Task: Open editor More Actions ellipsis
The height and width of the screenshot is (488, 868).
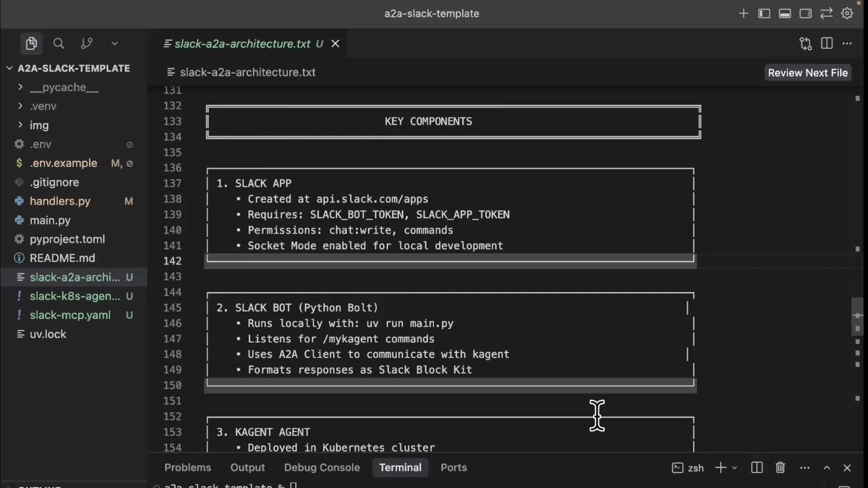Action: (x=847, y=43)
